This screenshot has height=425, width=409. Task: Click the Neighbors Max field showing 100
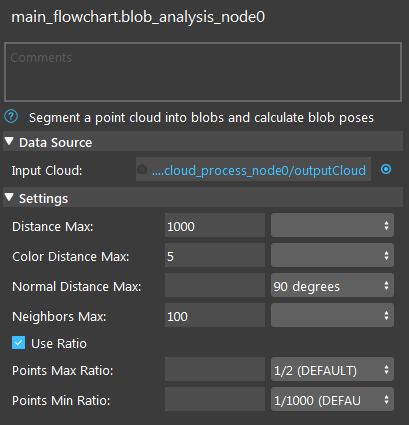point(215,315)
